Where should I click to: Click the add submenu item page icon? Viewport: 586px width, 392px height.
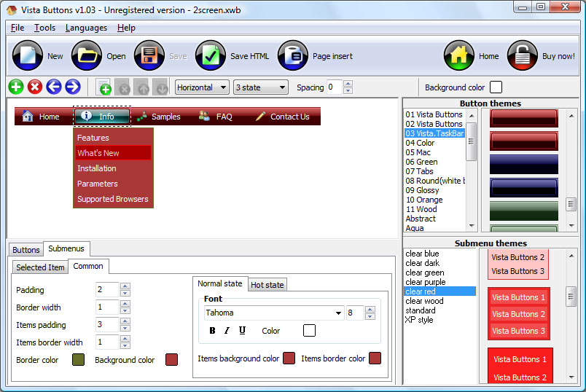click(x=104, y=87)
